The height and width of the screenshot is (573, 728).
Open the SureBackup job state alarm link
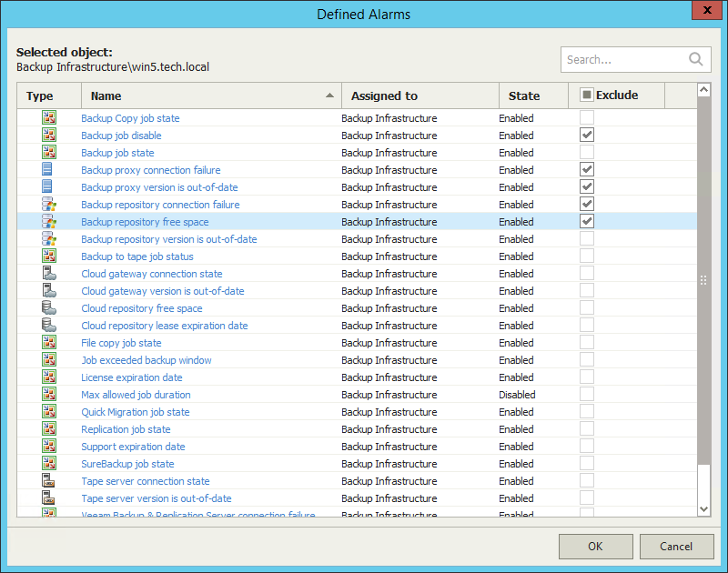pos(127,464)
